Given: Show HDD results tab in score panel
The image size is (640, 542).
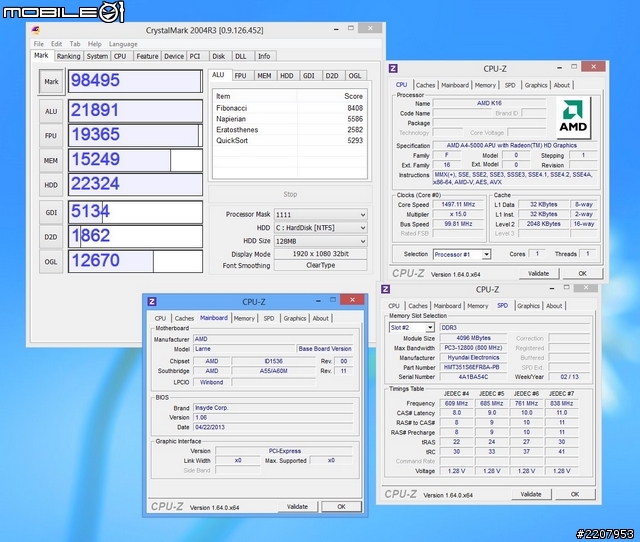Looking at the screenshot, I should coord(287,76).
